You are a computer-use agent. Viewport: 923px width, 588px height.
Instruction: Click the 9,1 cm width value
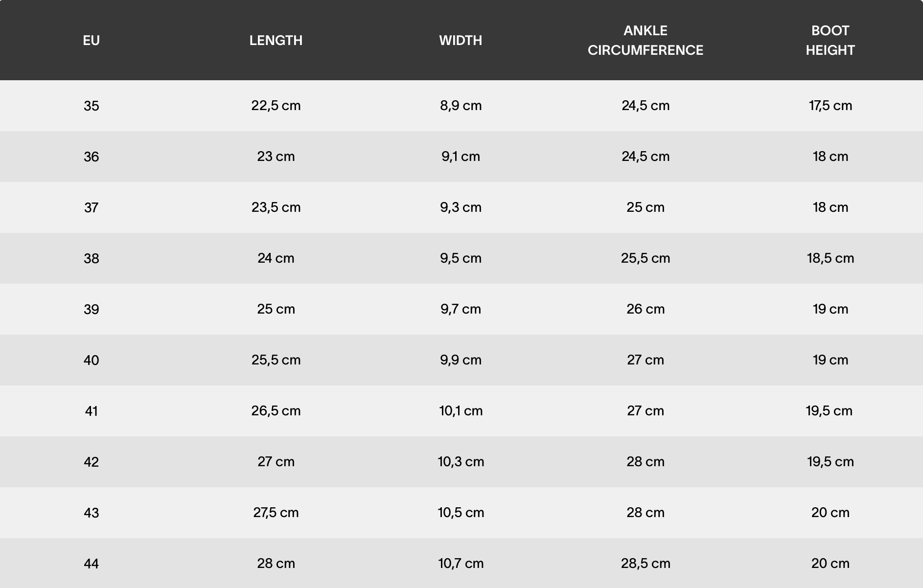pyautogui.click(x=461, y=157)
